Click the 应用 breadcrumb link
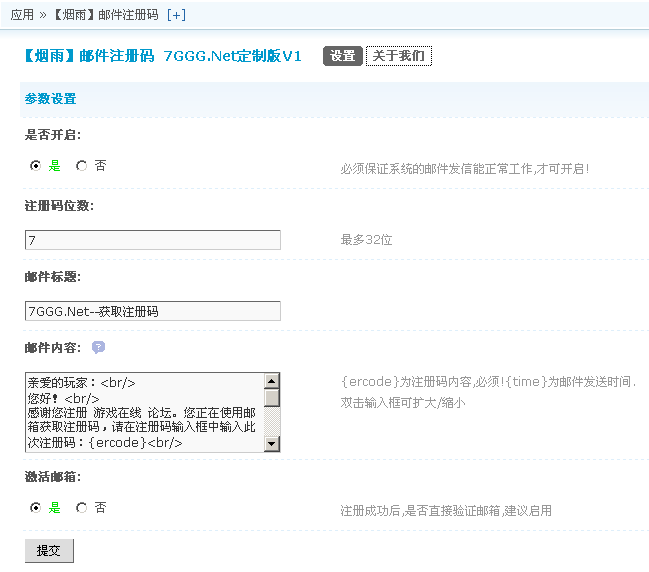Screen dimensions: 649x572 (x=22, y=15)
